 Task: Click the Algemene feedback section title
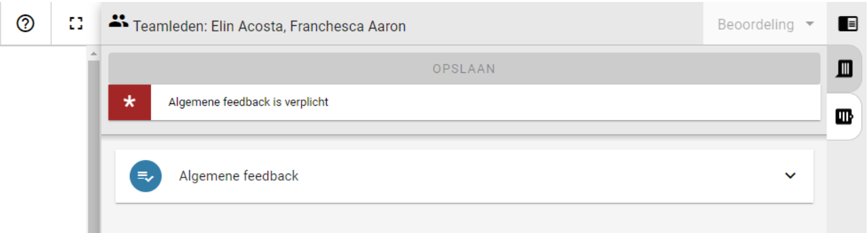[x=239, y=176]
